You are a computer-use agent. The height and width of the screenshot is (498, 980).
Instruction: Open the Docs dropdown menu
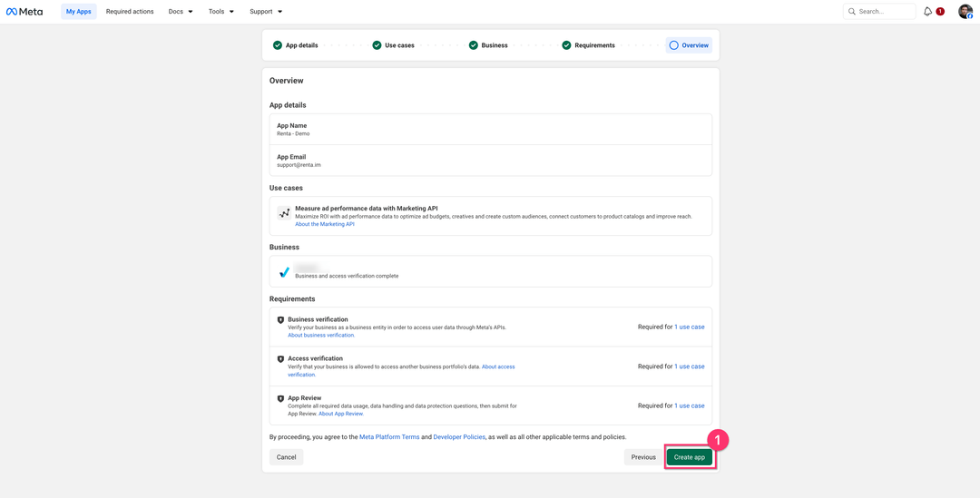click(x=181, y=11)
